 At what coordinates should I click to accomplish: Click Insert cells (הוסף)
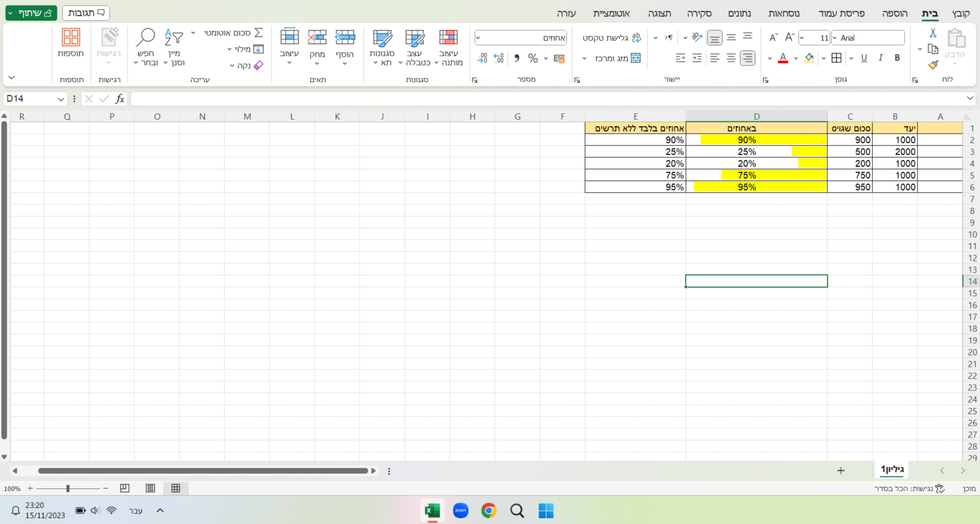[x=345, y=47]
